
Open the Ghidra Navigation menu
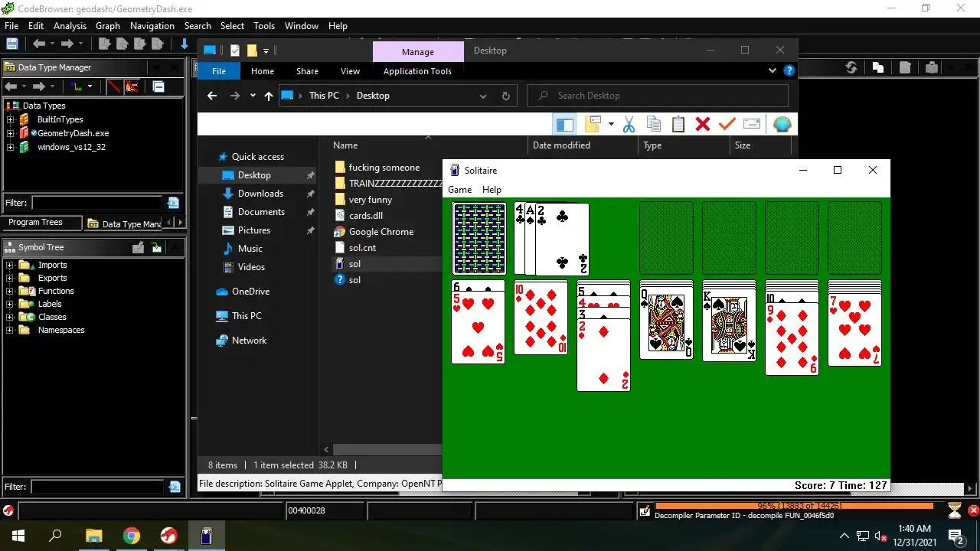pos(152,25)
